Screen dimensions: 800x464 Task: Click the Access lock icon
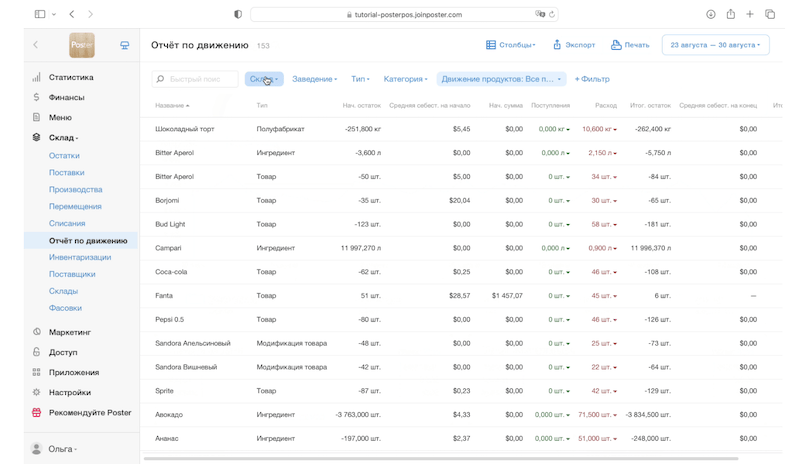click(36, 352)
